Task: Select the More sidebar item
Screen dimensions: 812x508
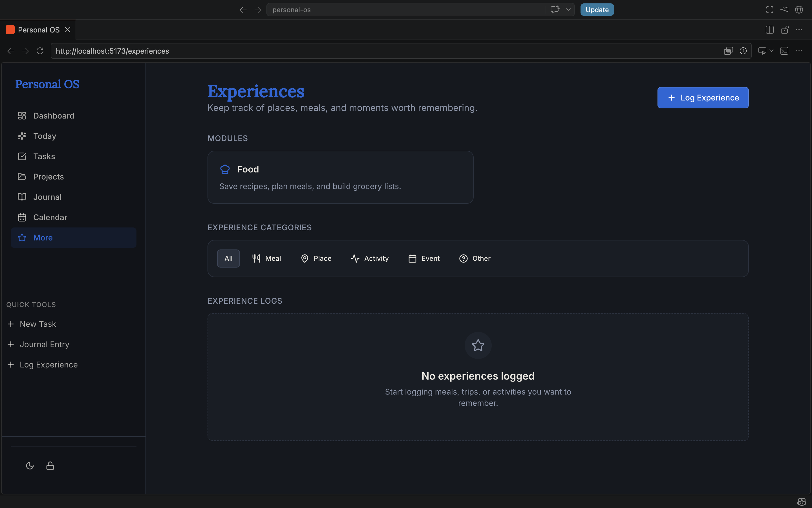Action: point(74,238)
